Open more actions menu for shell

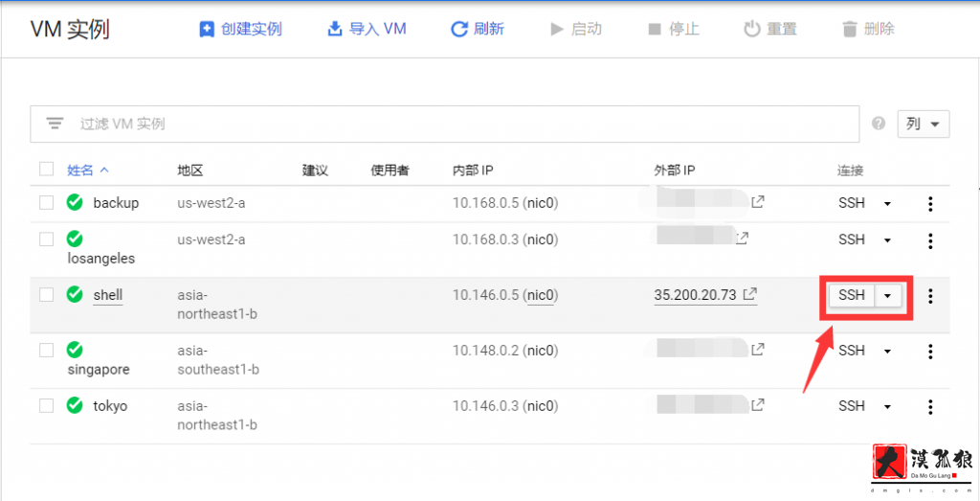point(930,296)
